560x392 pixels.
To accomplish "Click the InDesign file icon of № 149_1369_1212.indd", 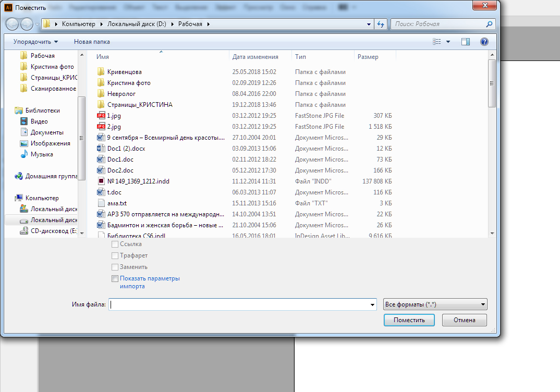I will [101, 181].
